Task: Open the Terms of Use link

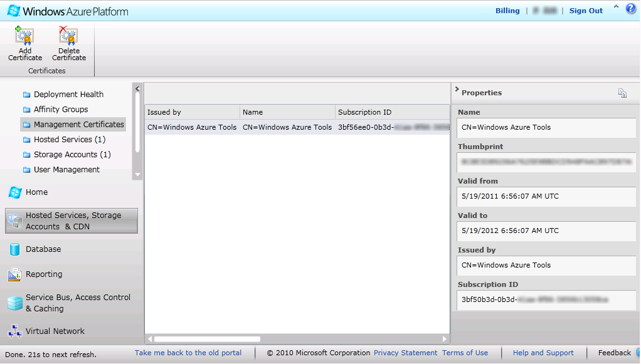Action: click(465, 353)
